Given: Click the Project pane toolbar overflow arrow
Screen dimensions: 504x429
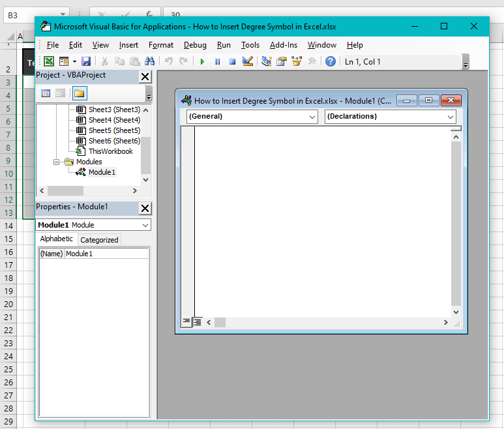Looking at the screenshot, I should (x=149, y=93).
